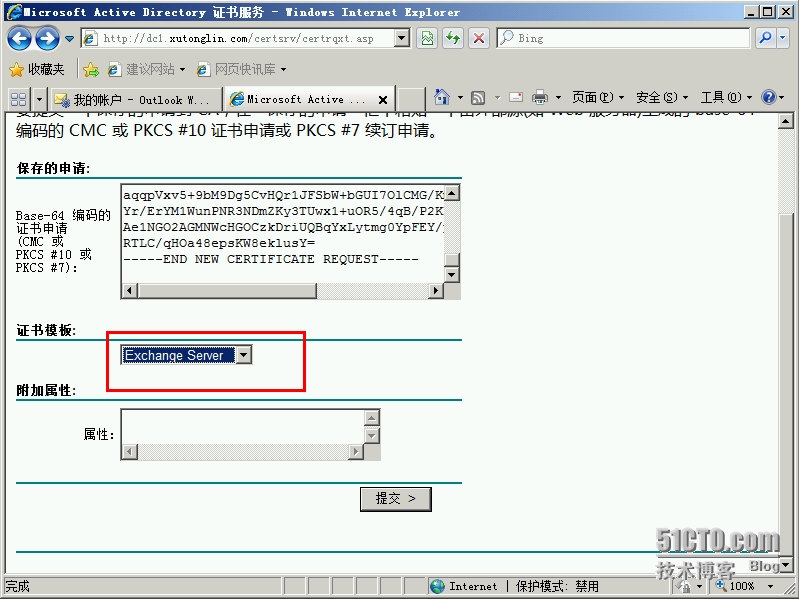Click the Read Mail icon
Screen dimensions: 799x599
point(516,97)
